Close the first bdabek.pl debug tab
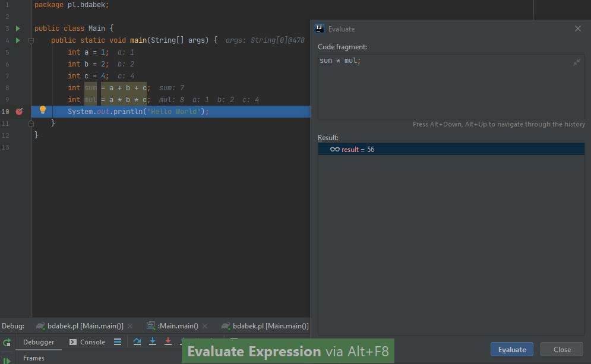591x364 pixels. click(x=131, y=326)
